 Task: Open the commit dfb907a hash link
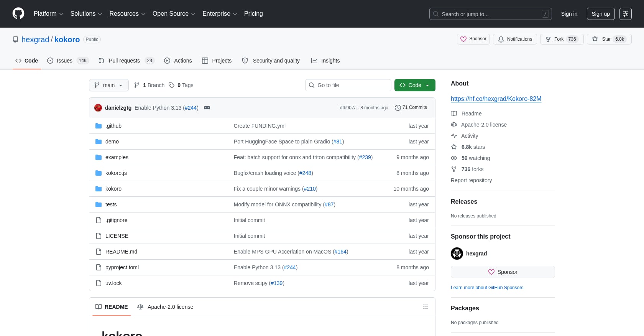[348, 108]
